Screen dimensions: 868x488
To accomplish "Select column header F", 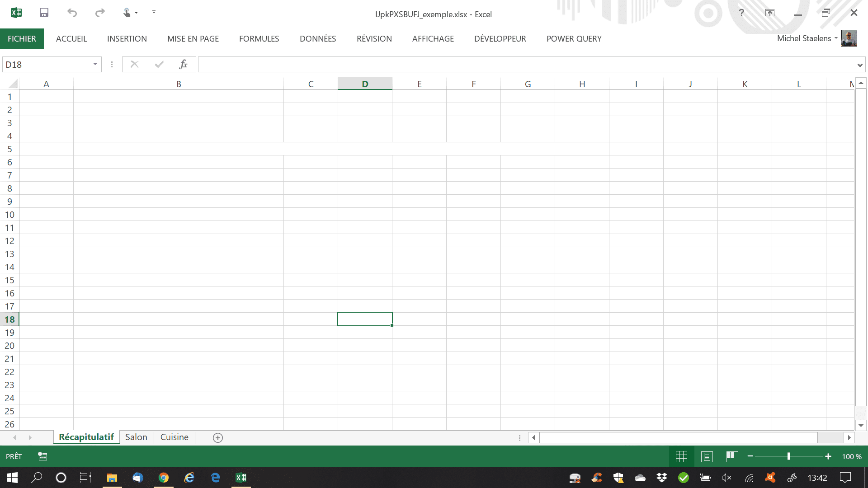I will [x=473, y=84].
